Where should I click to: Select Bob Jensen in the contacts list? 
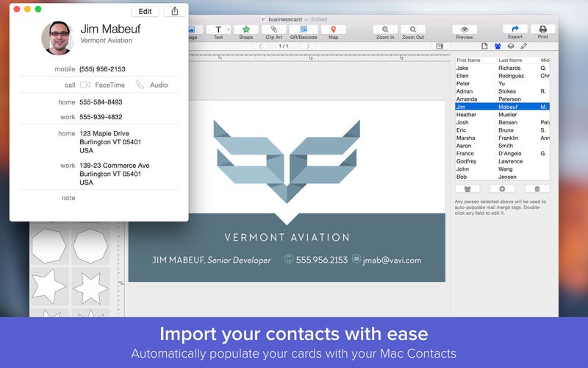pos(502,177)
